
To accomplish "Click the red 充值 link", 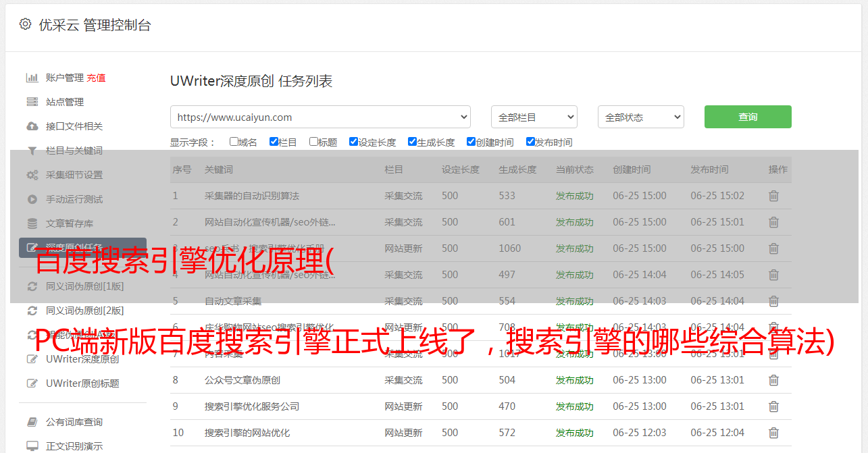I will click(x=96, y=78).
